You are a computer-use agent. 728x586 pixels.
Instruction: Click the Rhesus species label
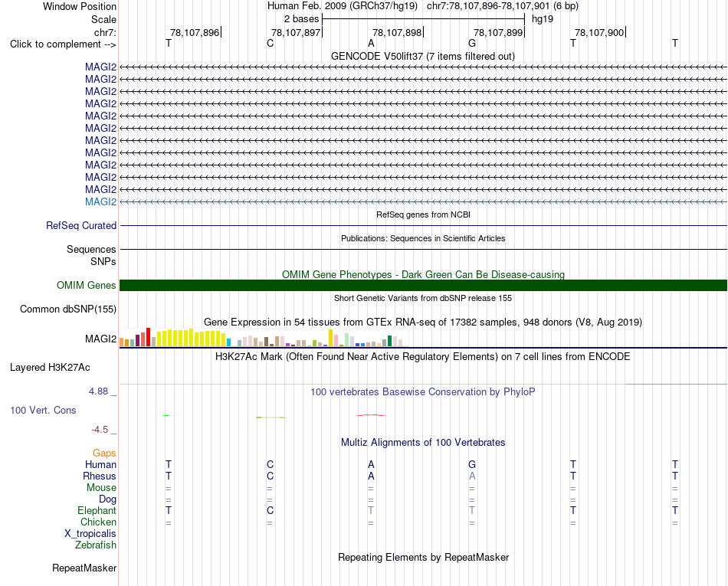pos(100,476)
